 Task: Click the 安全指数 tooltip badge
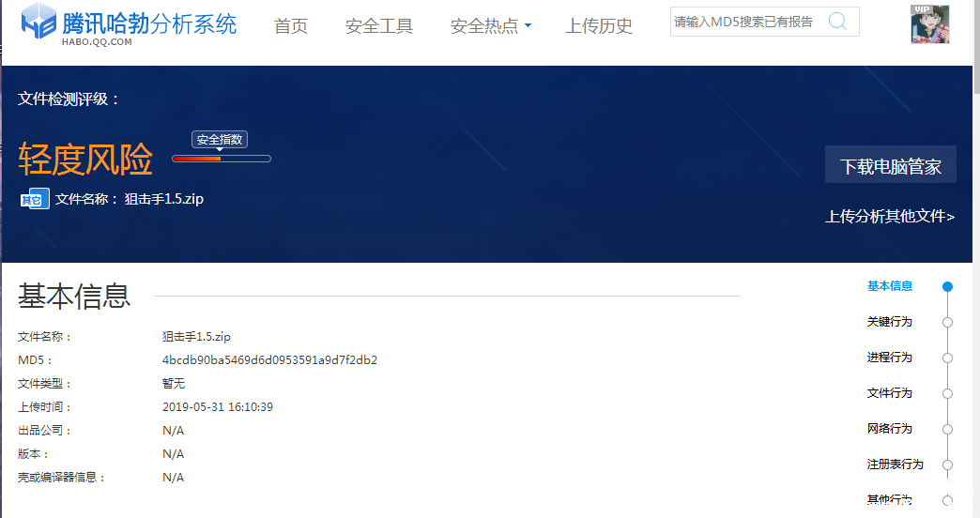[x=220, y=140]
